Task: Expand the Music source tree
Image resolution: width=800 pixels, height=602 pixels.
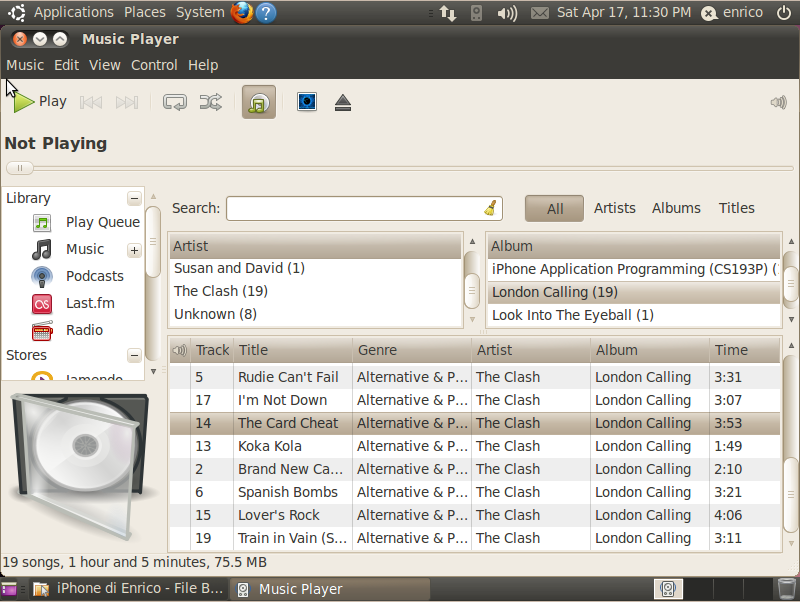Action: pyautogui.click(x=134, y=250)
